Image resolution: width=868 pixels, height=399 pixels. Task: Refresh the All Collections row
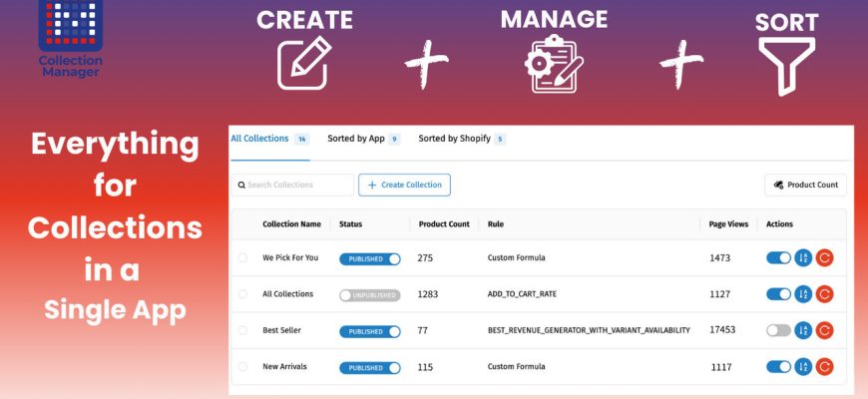pos(824,294)
